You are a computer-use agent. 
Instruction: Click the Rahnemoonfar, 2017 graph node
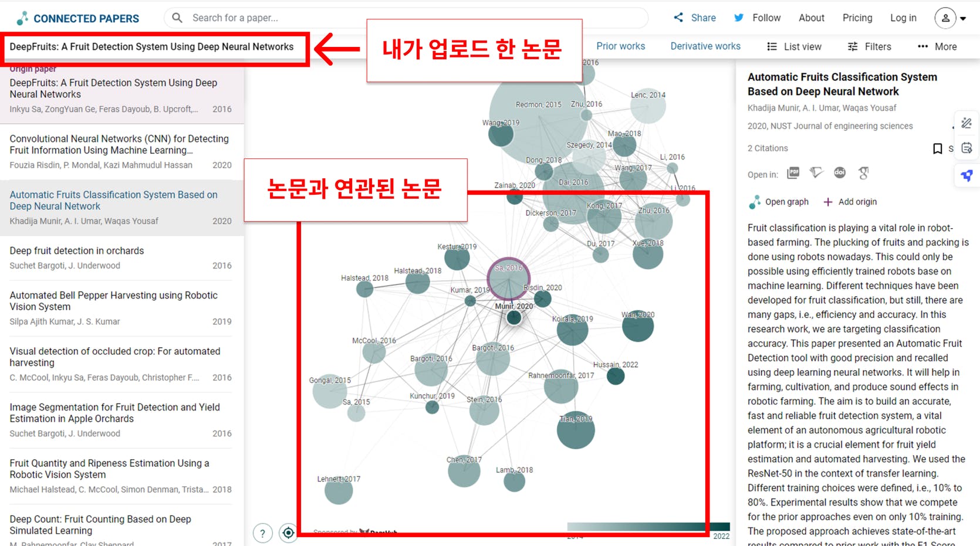click(561, 386)
